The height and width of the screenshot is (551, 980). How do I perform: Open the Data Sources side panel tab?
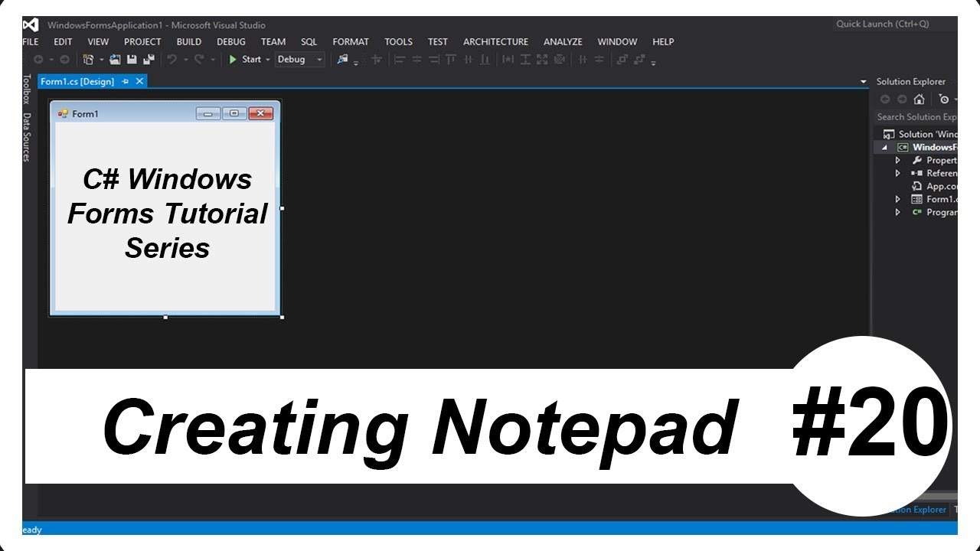pos(26,137)
